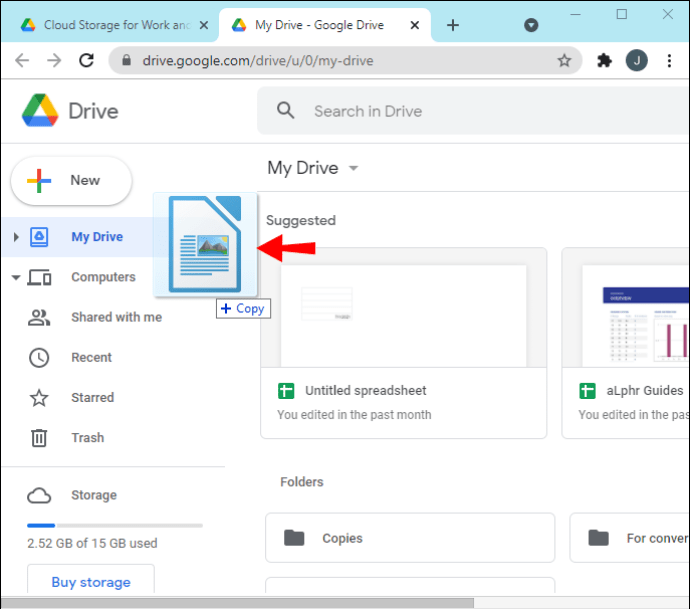The height and width of the screenshot is (609, 690).
Task: Click the Suggested section heading
Action: [x=301, y=220]
